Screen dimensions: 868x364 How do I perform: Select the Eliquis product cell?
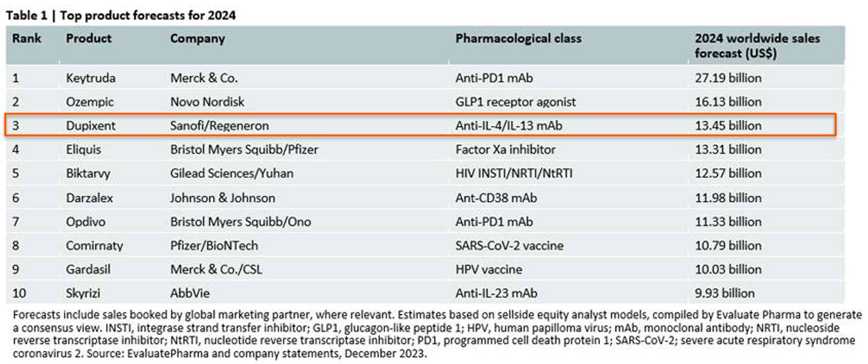[x=83, y=149]
